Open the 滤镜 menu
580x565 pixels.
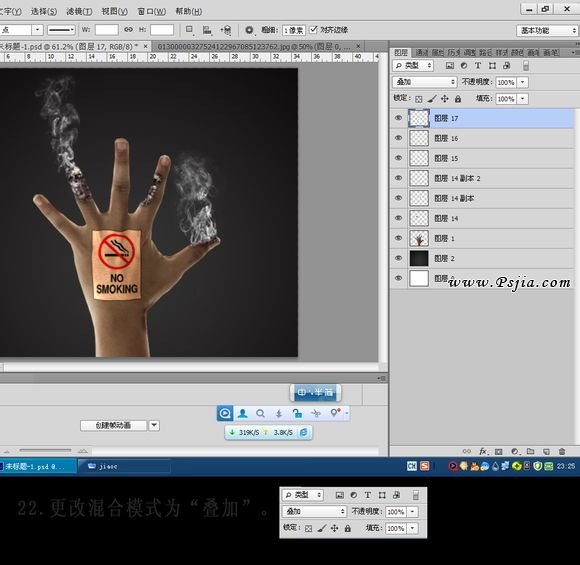coord(79,11)
